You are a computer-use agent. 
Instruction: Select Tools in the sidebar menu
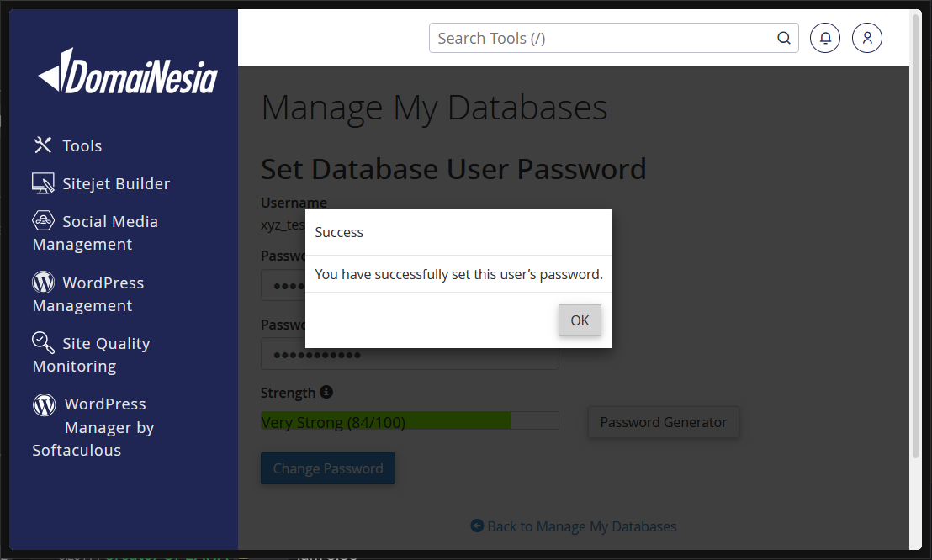(x=82, y=145)
